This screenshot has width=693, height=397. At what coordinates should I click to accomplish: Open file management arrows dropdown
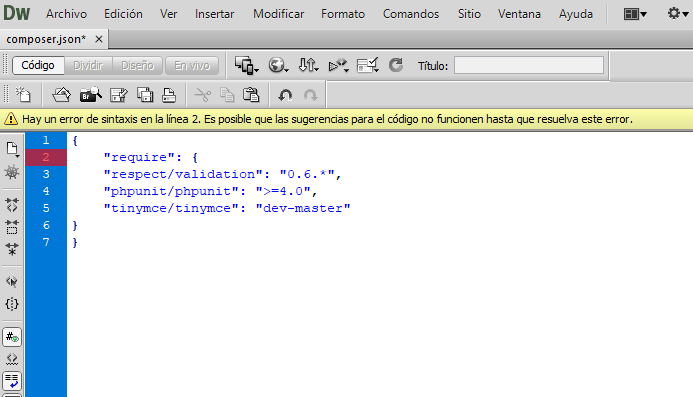[x=308, y=65]
